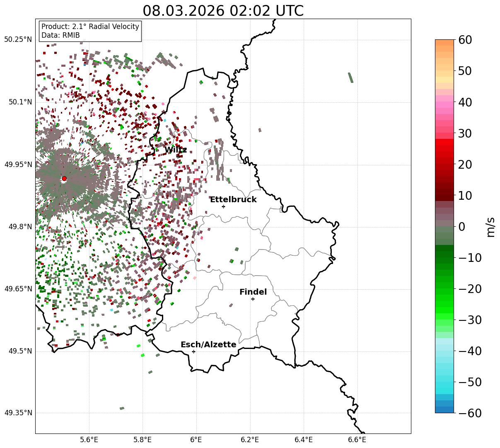
Task: Select the Wiltz city label
Action: coord(176,150)
